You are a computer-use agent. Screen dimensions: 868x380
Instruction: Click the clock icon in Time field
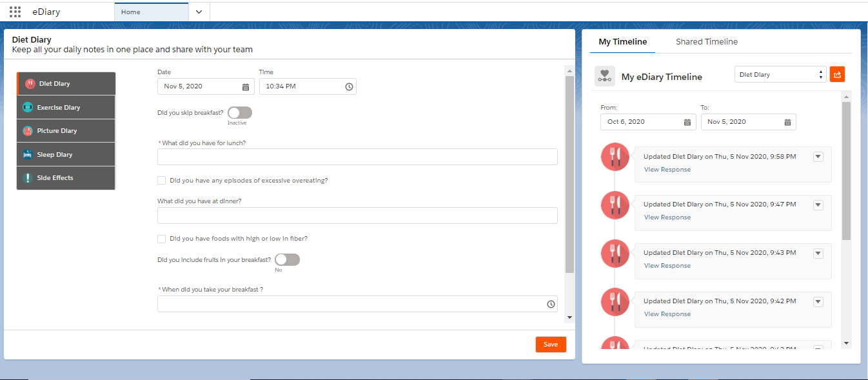(349, 86)
